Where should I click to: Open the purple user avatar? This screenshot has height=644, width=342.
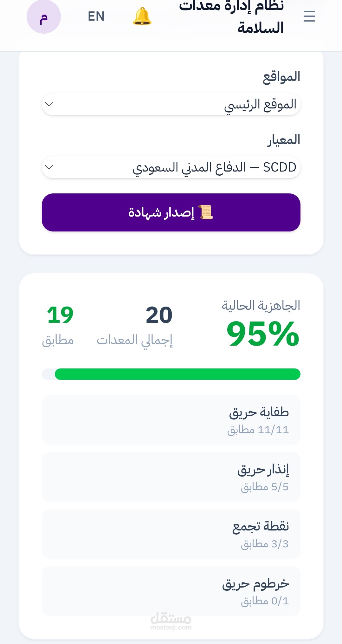pos(44,16)
